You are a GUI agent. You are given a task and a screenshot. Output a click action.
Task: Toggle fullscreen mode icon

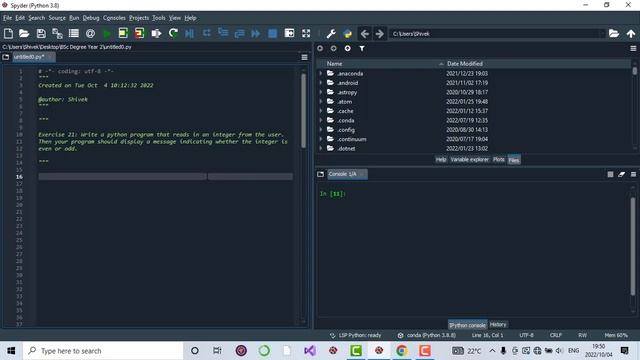pos(306,33)
